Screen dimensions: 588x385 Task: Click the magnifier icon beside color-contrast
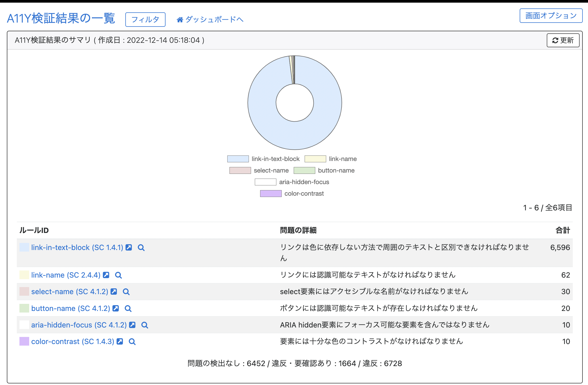pos(132,342)
